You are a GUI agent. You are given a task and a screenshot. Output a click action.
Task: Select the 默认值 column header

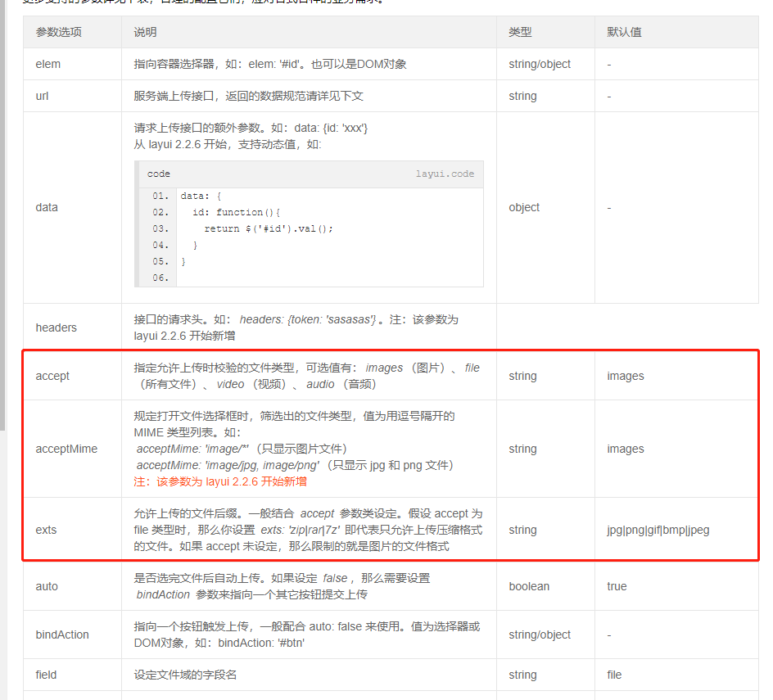tap(619, 32)
